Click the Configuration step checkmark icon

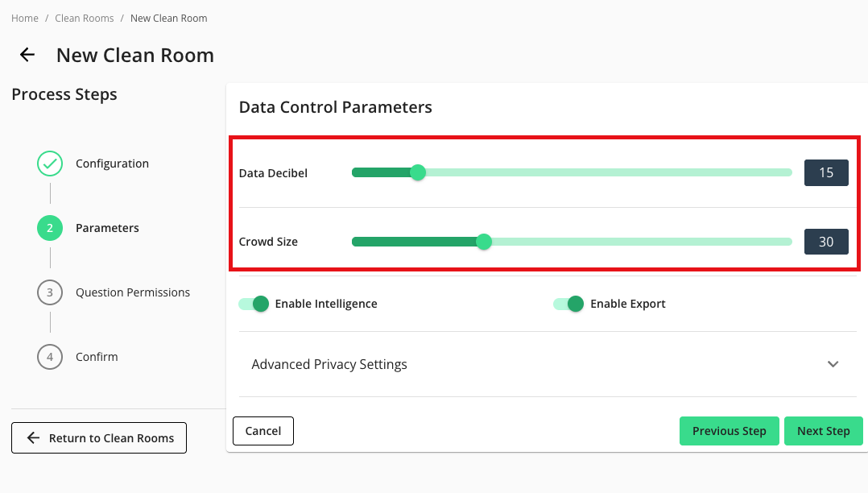(x=50, y=164)
